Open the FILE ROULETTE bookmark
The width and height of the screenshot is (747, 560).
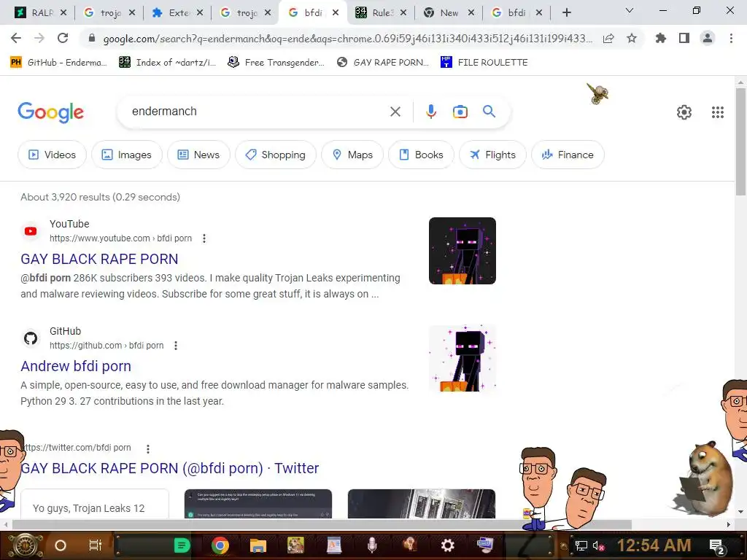484,63
